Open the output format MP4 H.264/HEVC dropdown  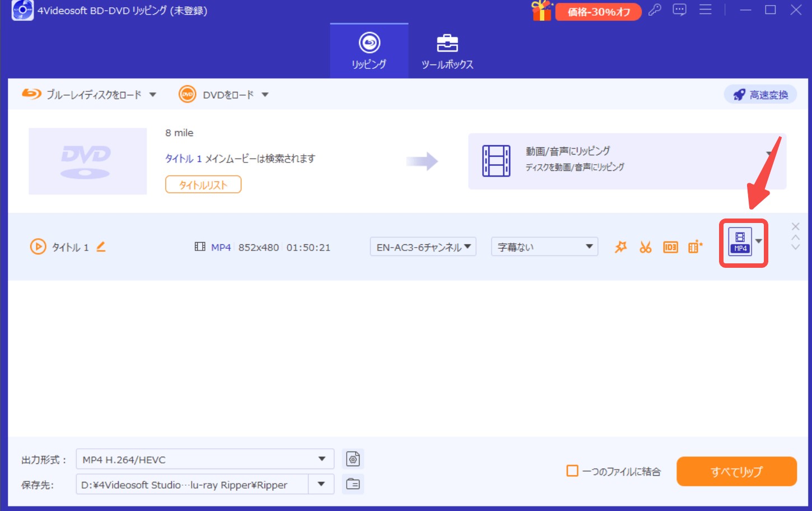coord(205,459)
